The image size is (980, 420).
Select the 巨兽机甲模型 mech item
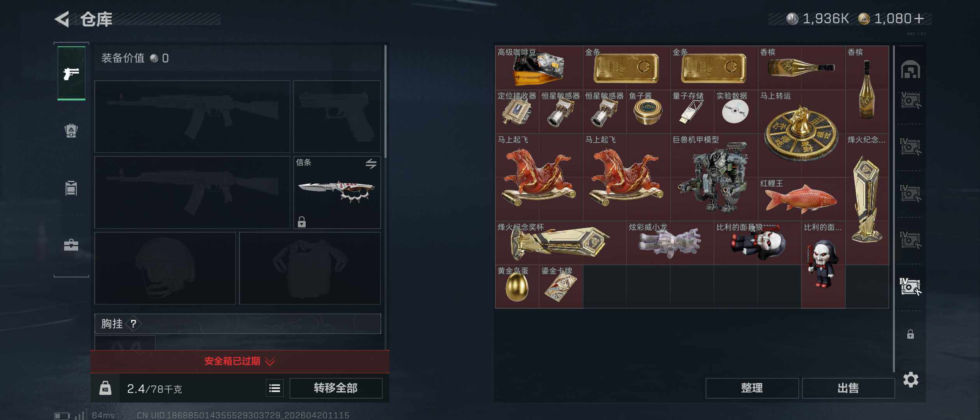tap(714, 177)
